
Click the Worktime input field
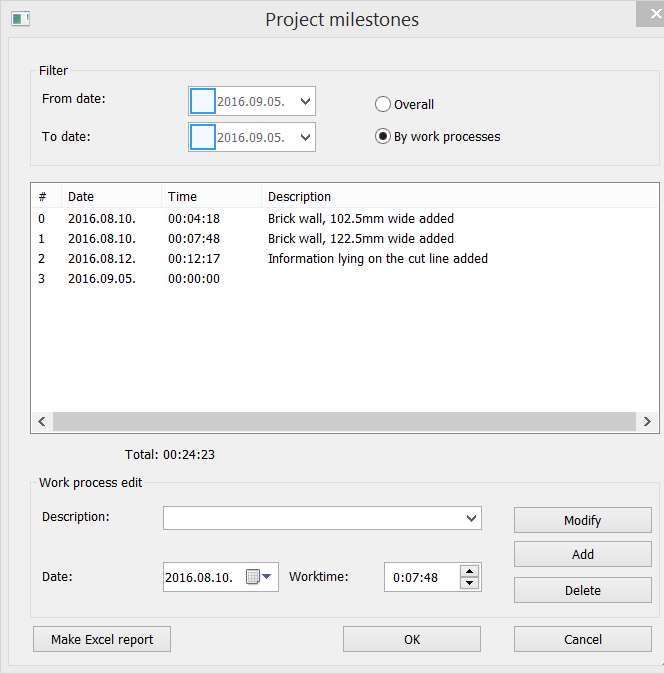tap(421, 577)
